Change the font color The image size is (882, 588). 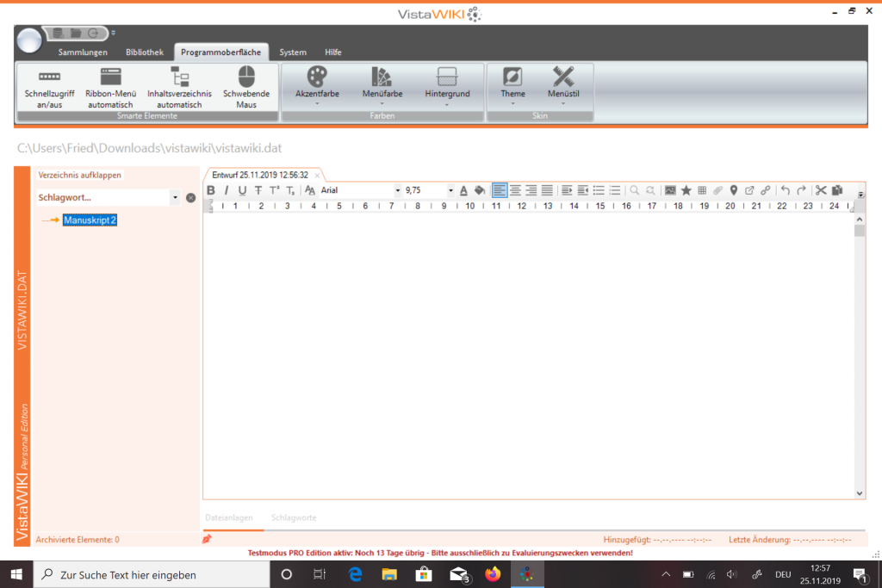pyautogui.click(x=463, y=190)
